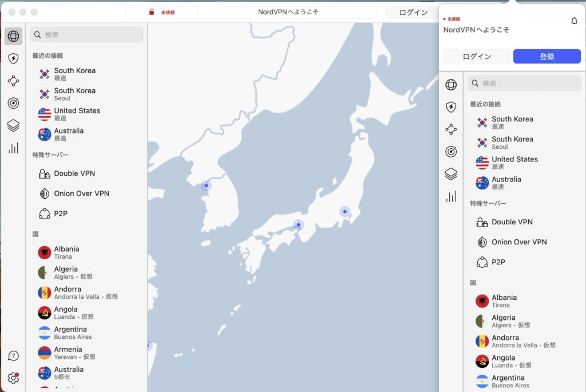586x392 pixels.
Task: Select P2P in the popup panel list
Action: coord(524,262)
